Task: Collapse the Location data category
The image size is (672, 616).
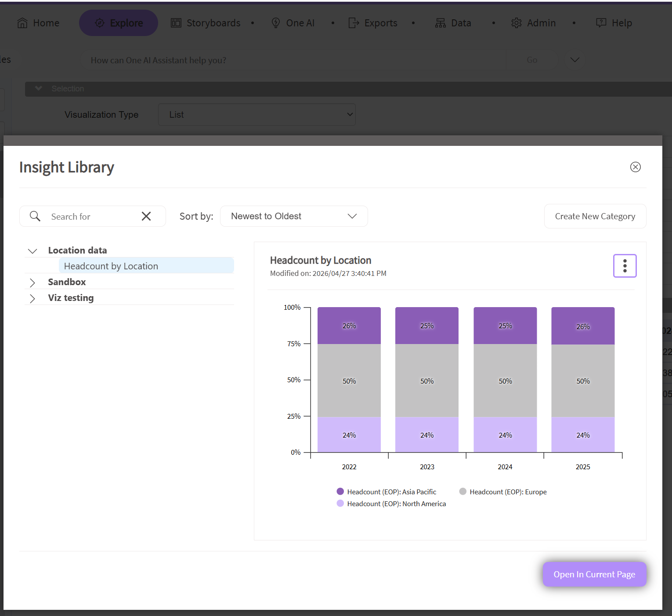Action: click(x=33, y=251)
